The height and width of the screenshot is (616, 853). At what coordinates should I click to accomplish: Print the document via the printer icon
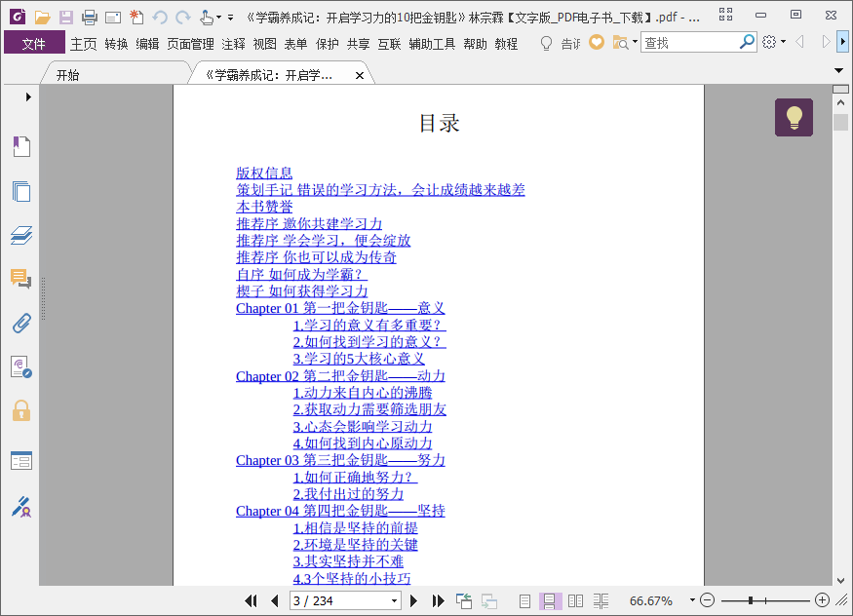90,18
